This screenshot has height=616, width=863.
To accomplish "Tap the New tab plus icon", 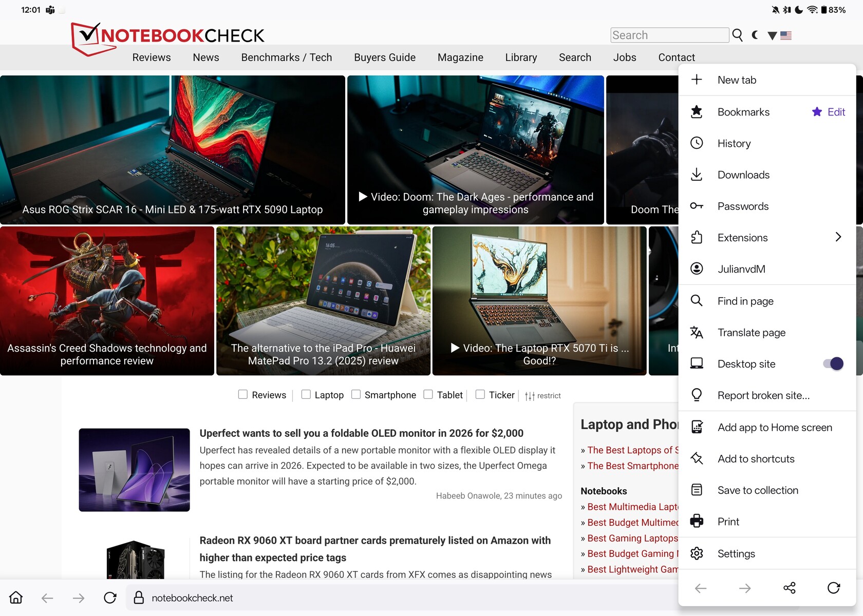I will click(697, 80).
